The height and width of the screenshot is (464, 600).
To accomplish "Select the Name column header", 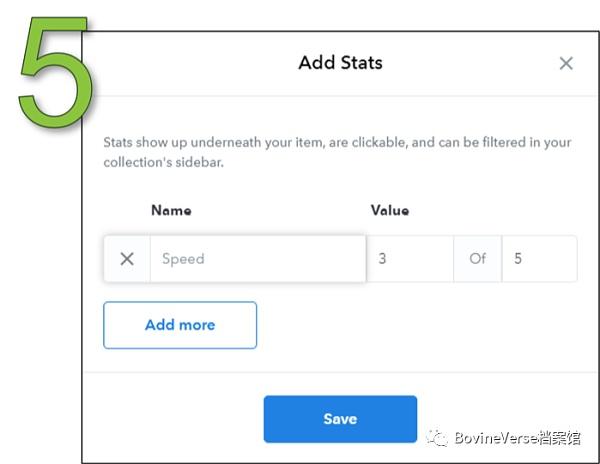I will 171,211.
